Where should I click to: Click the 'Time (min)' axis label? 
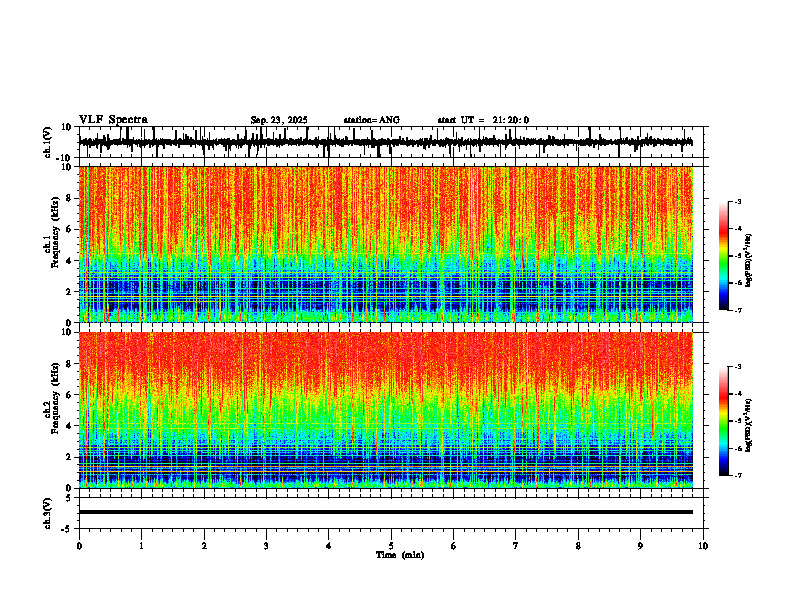[400, 555]
